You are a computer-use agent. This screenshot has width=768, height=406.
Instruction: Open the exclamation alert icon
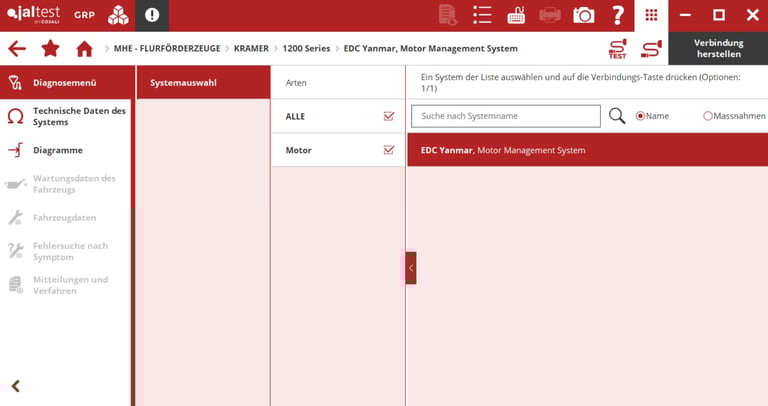coord(152,15)
